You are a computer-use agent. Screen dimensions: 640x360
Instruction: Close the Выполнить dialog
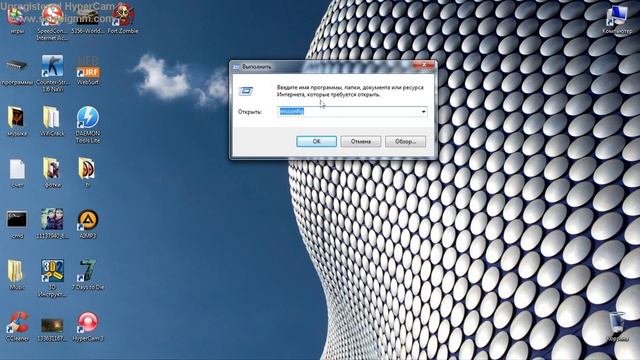[x=423, y=65]
